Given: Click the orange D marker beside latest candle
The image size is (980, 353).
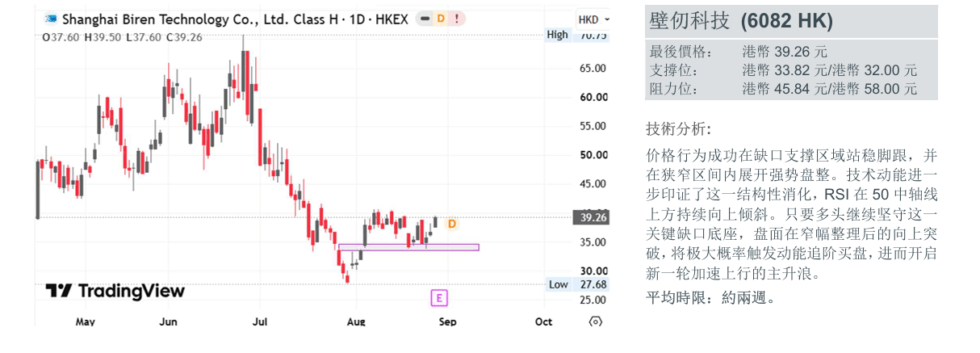Looking at the screenshot, I should point(452,224).
